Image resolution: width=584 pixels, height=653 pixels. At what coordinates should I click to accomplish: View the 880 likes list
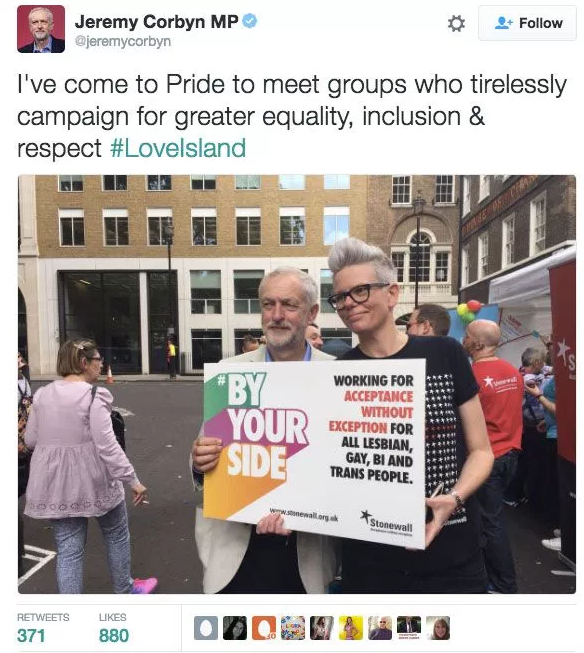coord(113,628)
